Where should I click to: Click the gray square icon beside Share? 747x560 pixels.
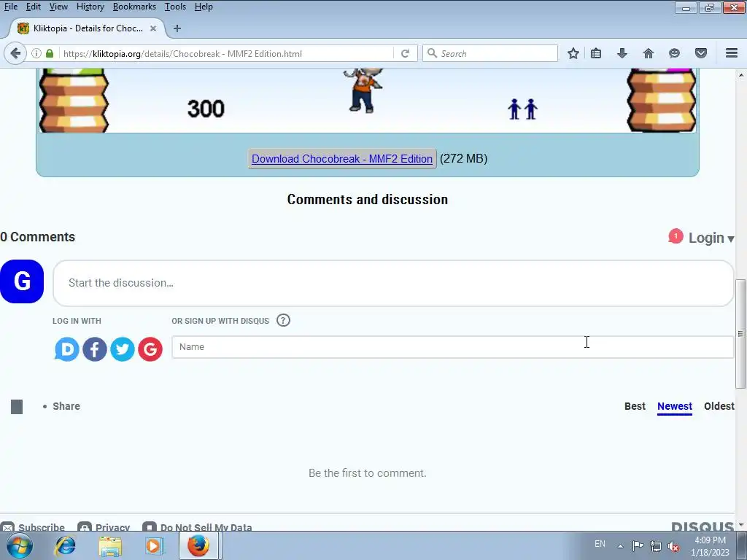click(x=17, y=407)
